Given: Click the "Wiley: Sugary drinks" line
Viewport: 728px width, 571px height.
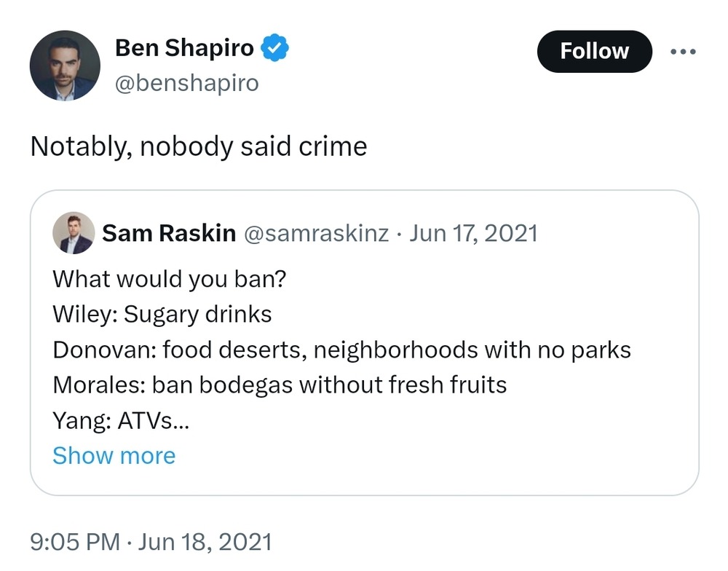Looking at the screenshot, I should click(x=162, y=314).
